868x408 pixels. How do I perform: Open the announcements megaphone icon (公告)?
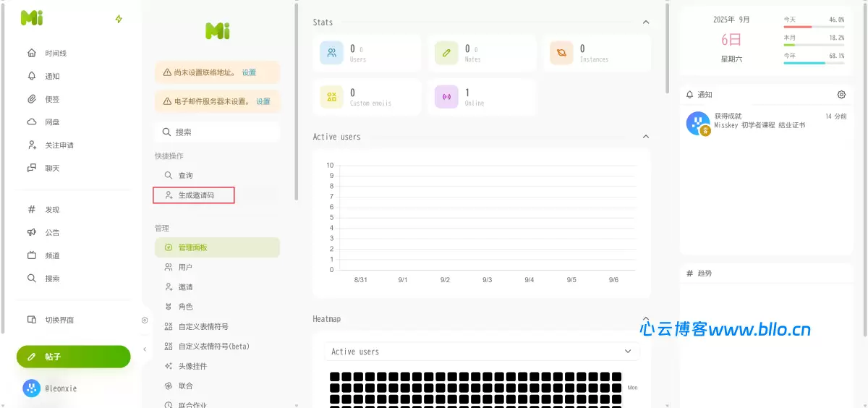click(x=31, y=232)
